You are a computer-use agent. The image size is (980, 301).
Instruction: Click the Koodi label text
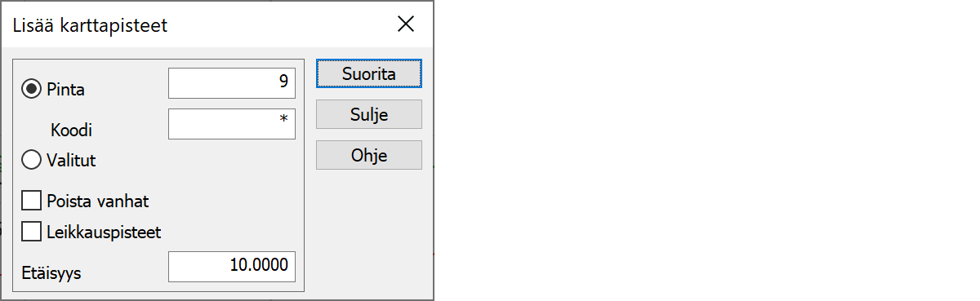click(69, 131)
